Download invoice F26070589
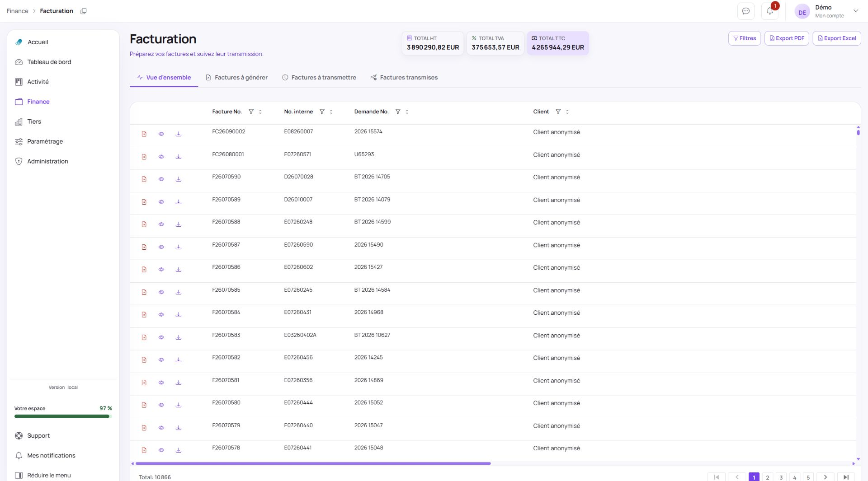This screenshot has height=481, width=868. 179,202
